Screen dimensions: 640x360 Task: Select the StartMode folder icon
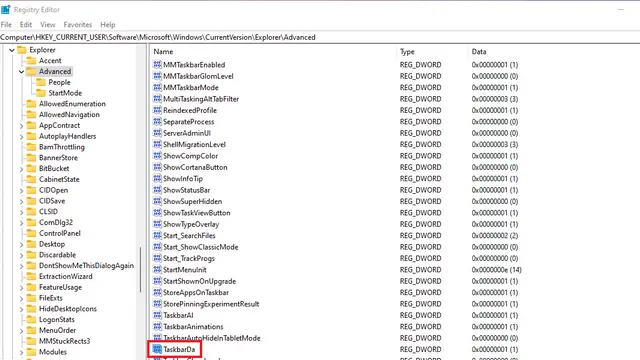point(40,93)
